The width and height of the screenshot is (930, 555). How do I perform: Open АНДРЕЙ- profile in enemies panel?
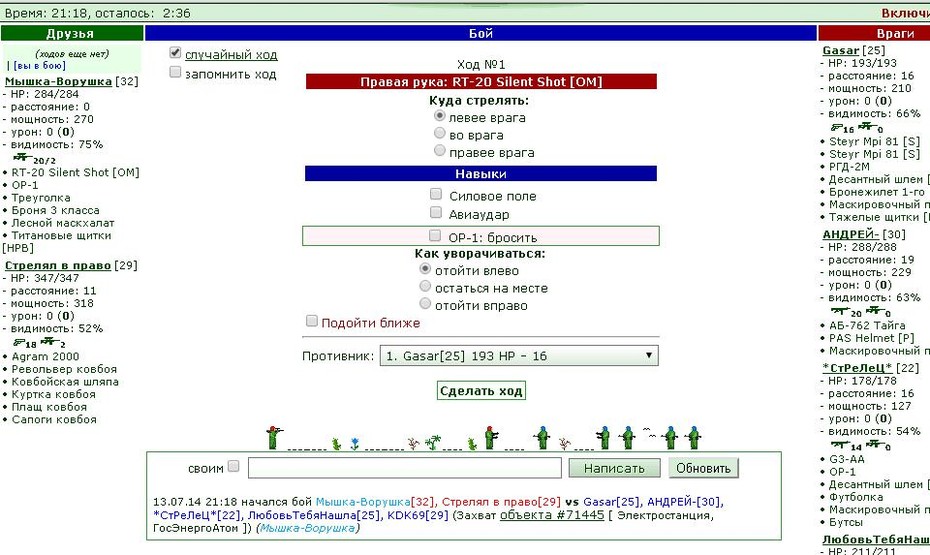(851, 234)
